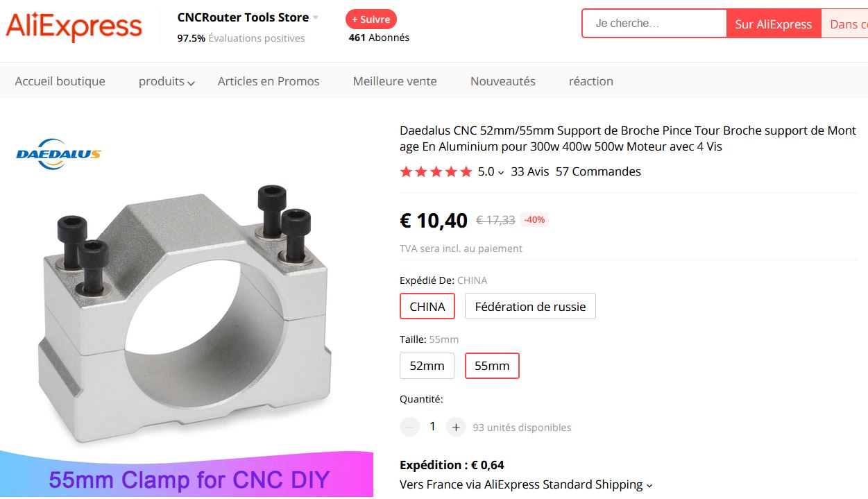The image size is (868, 499).
Task: Click the Suivre follow button
Action: tap(371, 19)
